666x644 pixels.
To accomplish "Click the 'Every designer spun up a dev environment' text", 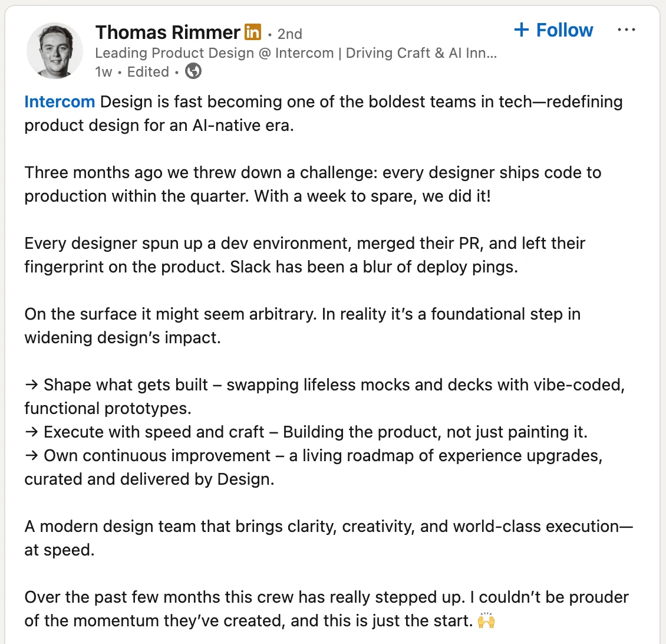I will pyautogui.click(x=305, y=255).
